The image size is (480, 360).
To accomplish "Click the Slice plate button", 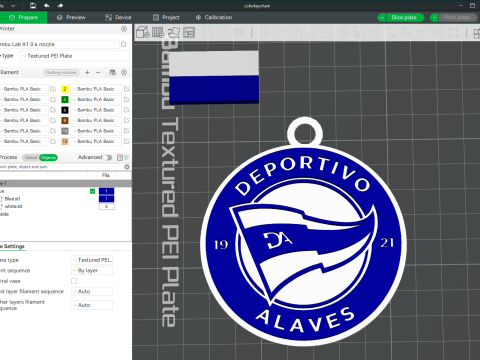I will click(404, 17).
